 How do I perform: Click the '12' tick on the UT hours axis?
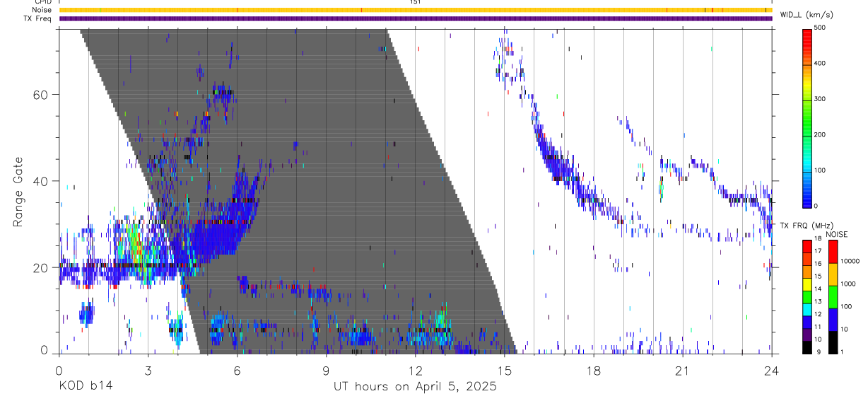[415, 370]
